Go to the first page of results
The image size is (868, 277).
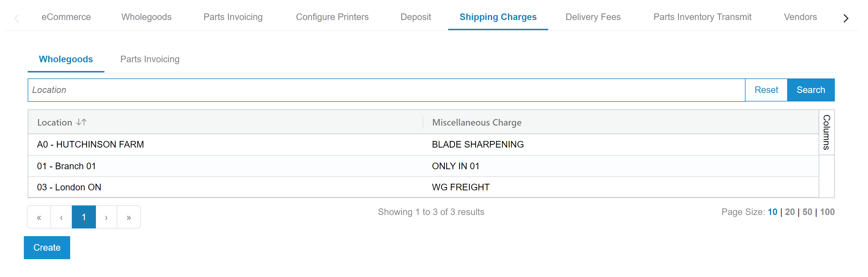click(x=39, y=217)
